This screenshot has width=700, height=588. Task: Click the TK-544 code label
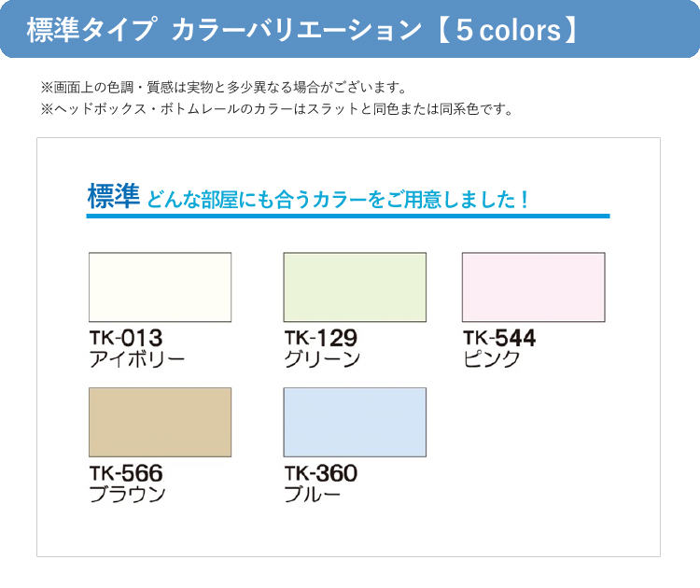(x=499, y=338)
